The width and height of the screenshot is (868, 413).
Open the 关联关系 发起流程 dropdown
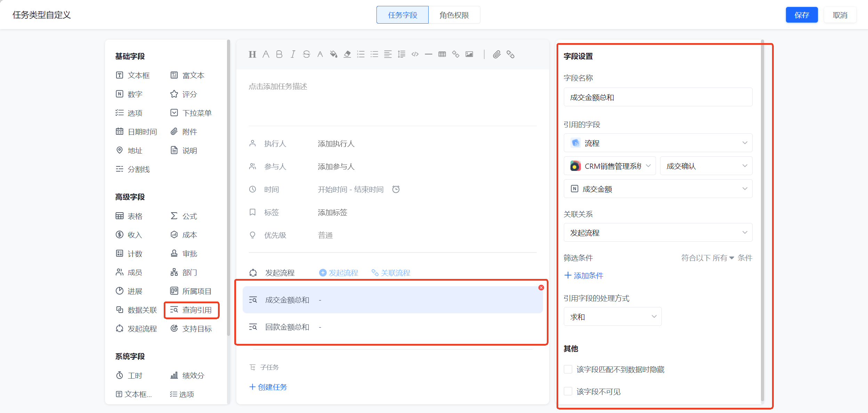click(658, 232)
